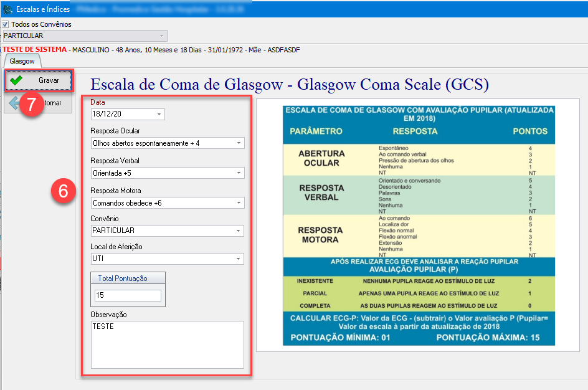Click the Escala de Coma de Glasgow heading
The height and width of the screenshot is (390, 588).
[x=289, y=84]
